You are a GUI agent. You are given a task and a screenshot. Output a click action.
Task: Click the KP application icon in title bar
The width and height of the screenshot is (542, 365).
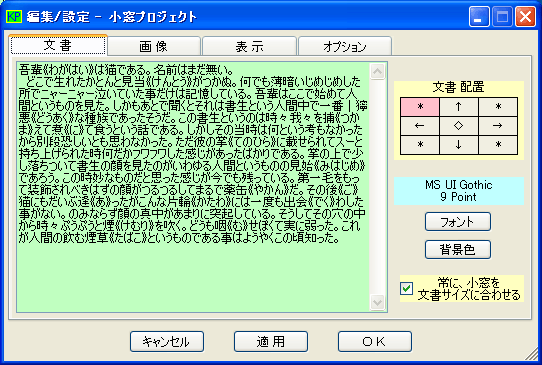tap(14, 16)
